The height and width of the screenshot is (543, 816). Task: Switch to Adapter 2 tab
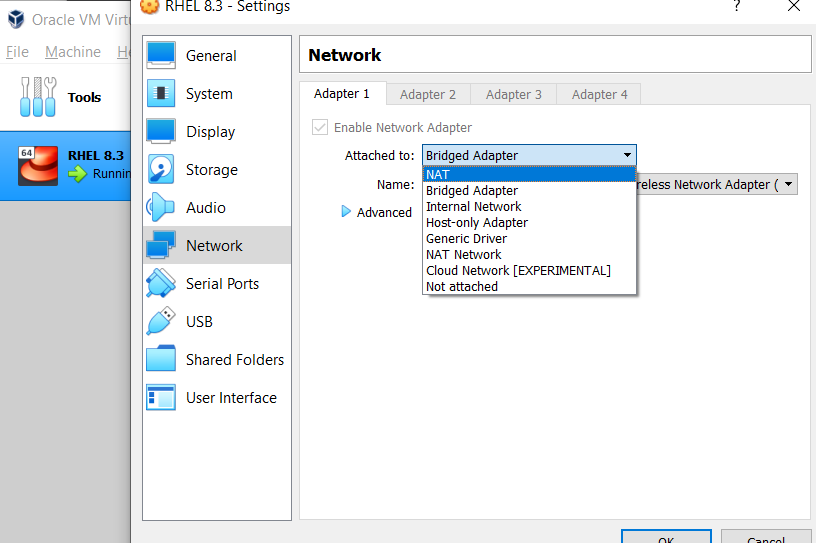pyautogui.click(x=428, y=94)
